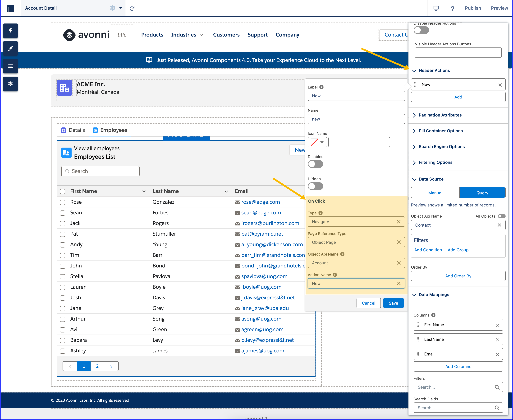Click the left sidebar settings gear

click(10, 84)
